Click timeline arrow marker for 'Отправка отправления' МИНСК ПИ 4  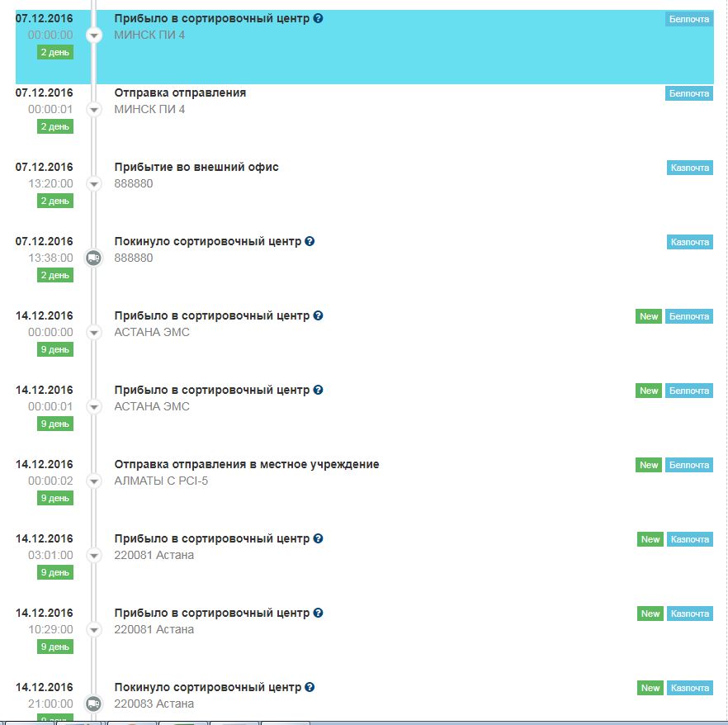pos(93,109)
